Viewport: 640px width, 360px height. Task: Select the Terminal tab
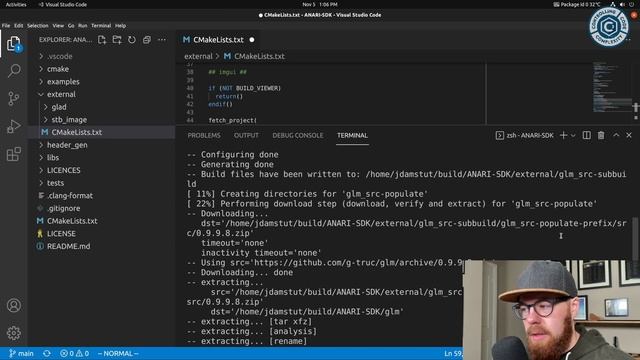tap(352, 136)
